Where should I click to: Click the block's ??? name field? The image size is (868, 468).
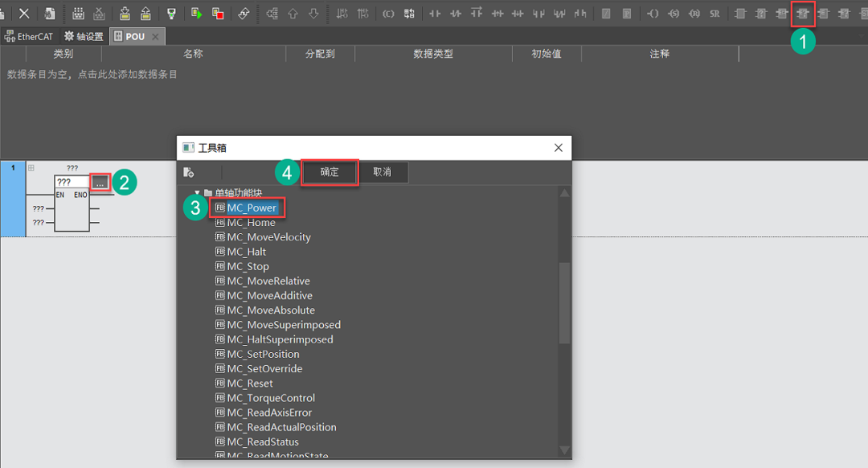click(72, 183)
